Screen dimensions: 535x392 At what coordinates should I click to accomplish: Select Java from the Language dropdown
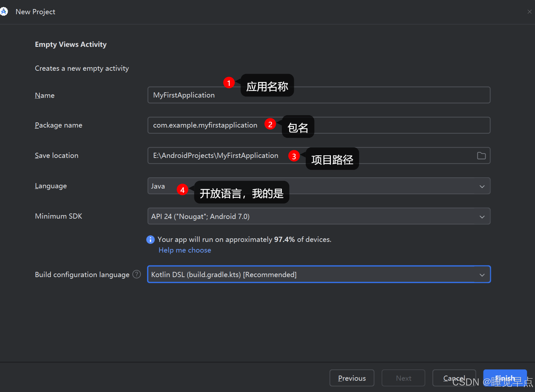pos(226,186)
